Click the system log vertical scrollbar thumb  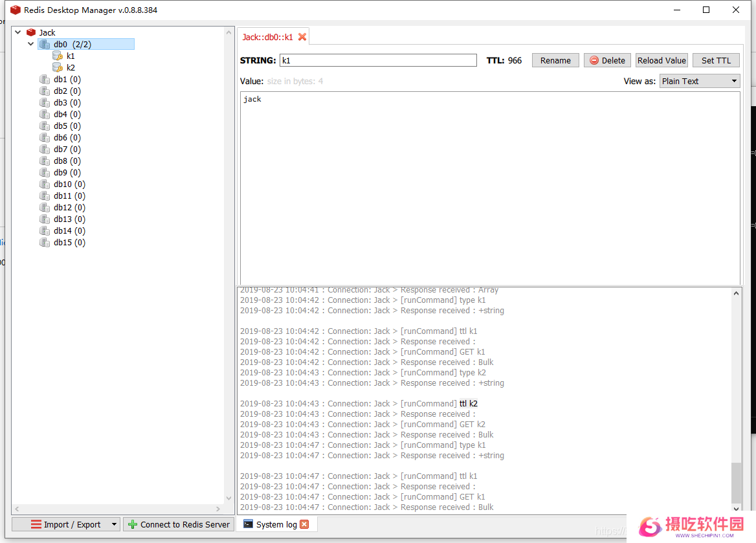[736, 483]
